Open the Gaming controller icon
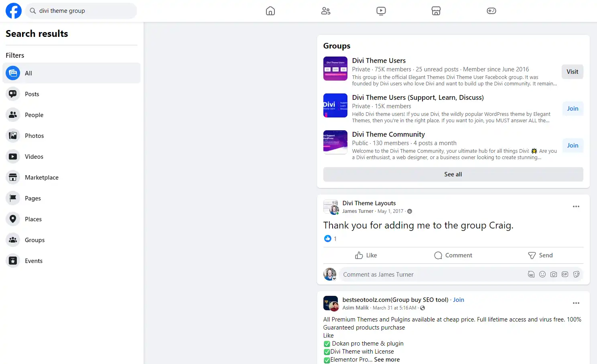This screenshot has width=597, height=364. pyautogui.click(x=491, y=11)
